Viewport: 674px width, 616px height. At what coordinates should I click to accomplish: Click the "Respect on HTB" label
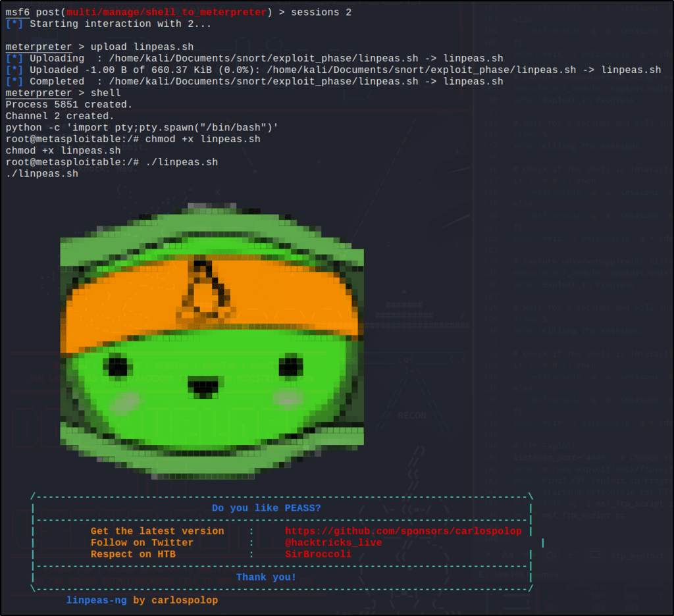(133, 554)
